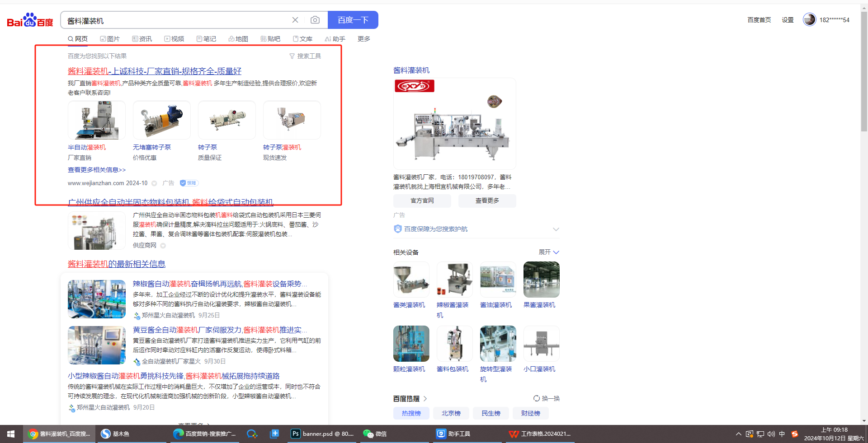This screenshot has width=868, height=443.
Task: Select the 网页 search tab
Action: [78, 39]
